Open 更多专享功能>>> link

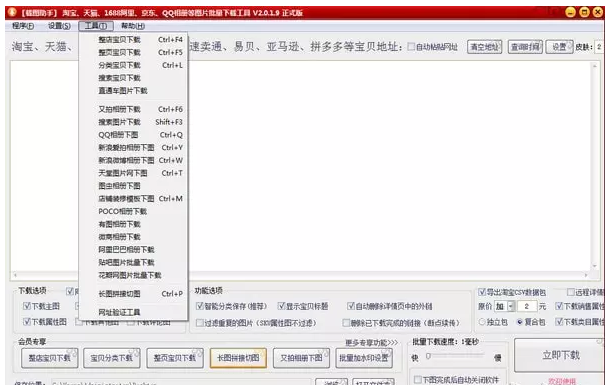point(371,343)
